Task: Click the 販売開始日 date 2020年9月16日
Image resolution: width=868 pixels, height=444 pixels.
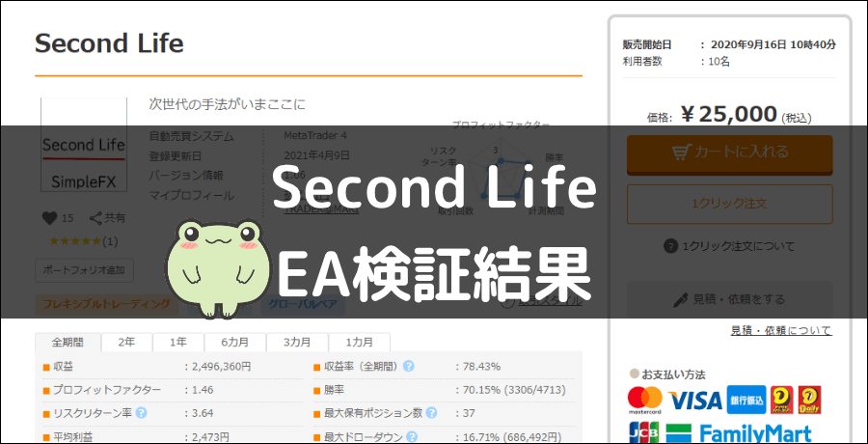Action: click(x=773, y=45)
